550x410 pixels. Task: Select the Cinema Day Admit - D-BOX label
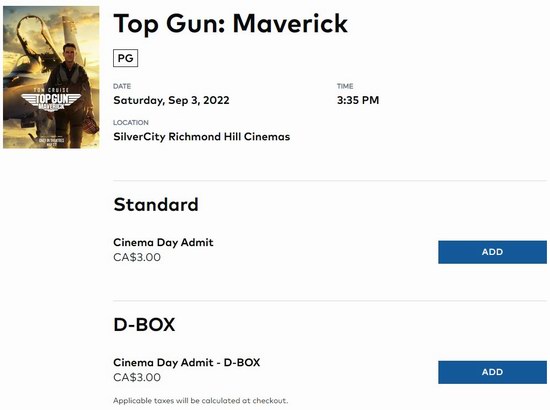[x=187, y=362]
